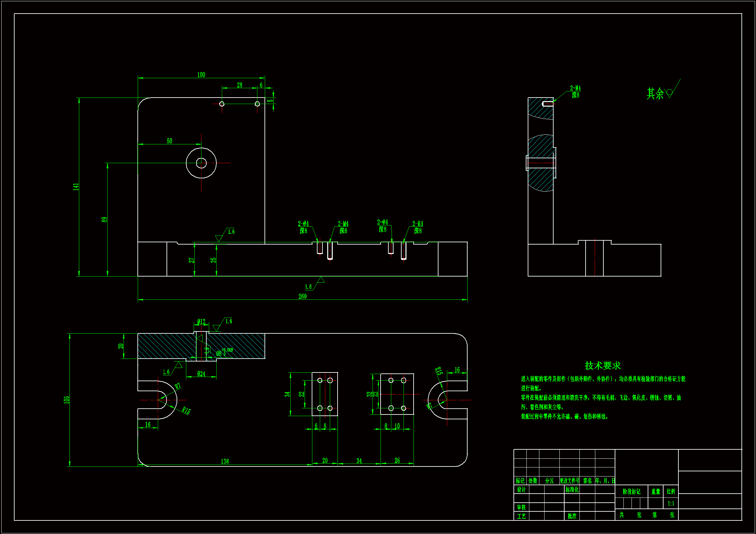The width and height of the screenshot is (756, 534).
Task: Click the Ø12 dimension label
Action: (x=201, y=321)
